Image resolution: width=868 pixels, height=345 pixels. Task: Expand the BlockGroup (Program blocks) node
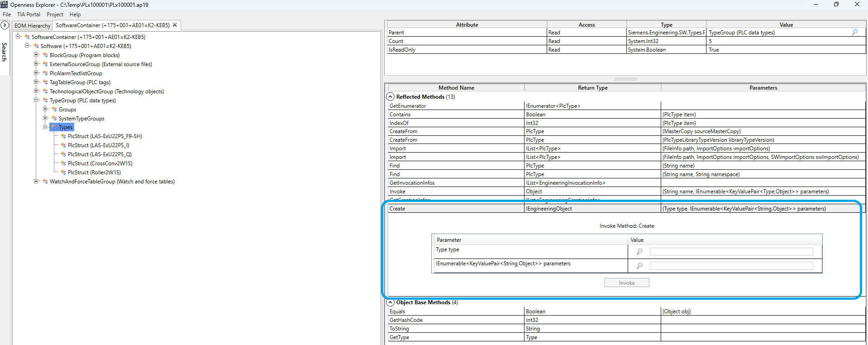[36, 55]
